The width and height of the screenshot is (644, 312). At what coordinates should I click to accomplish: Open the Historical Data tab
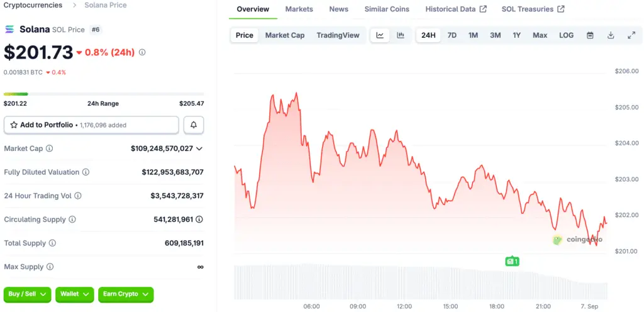point(456,9)
